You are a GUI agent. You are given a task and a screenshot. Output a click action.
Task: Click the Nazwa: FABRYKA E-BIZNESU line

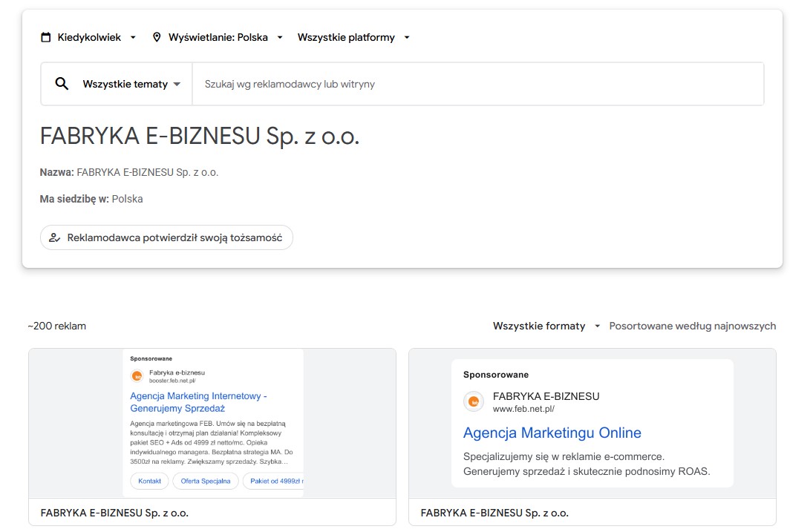129,173
